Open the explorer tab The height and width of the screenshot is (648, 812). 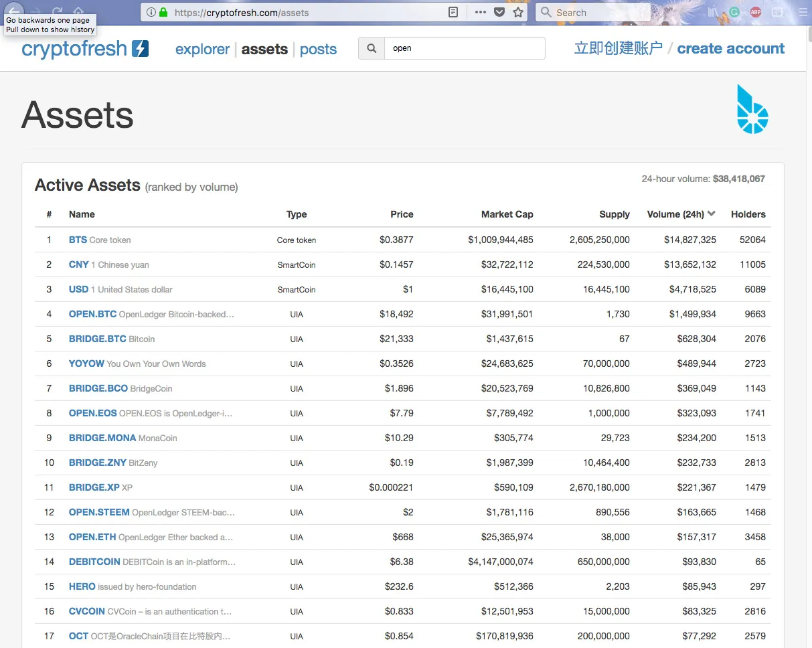(x=202, y=49)
